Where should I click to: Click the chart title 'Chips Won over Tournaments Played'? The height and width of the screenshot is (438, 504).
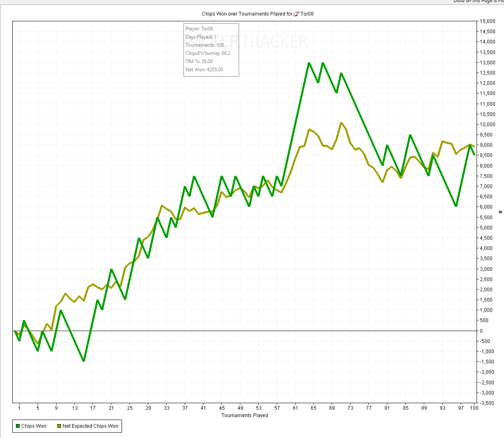[x=247, y=14]
